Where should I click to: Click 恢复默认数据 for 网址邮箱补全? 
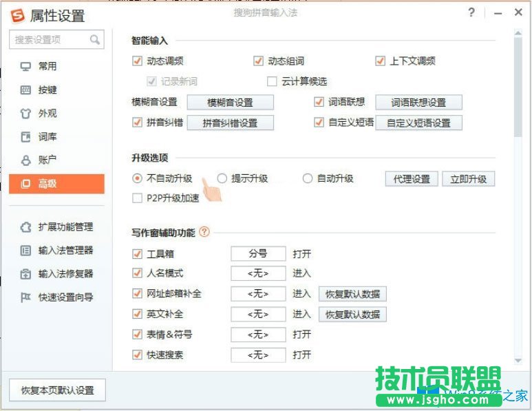(x=352, y=294)
